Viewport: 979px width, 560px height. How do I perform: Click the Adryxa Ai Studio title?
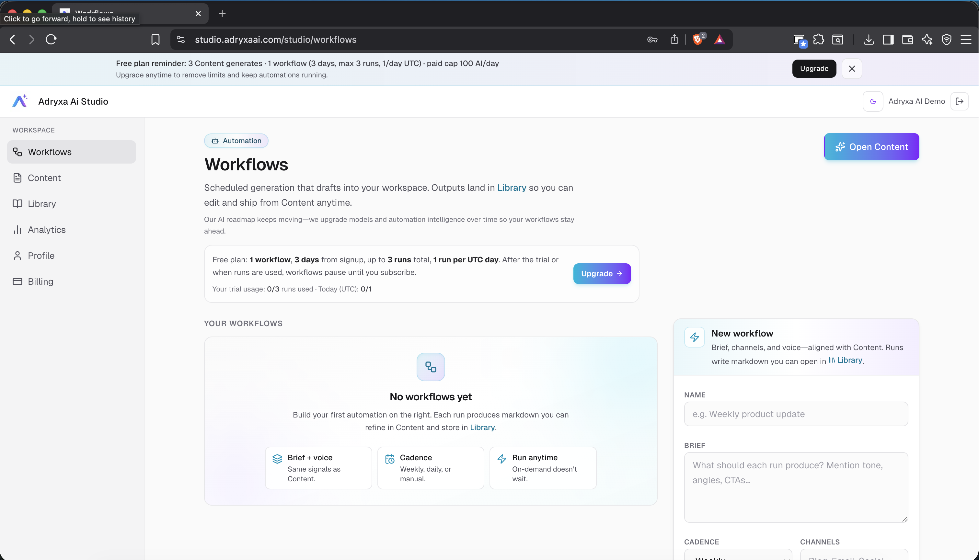(73, 102)
